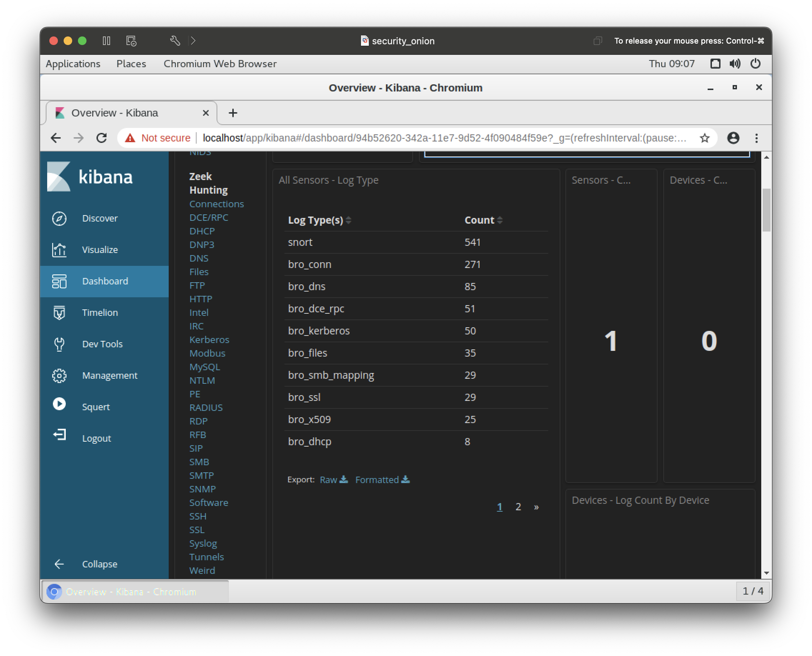Click the snort log type row
Image resolution: width=812 pixels, height=656 pixels.
coord(416,242)
